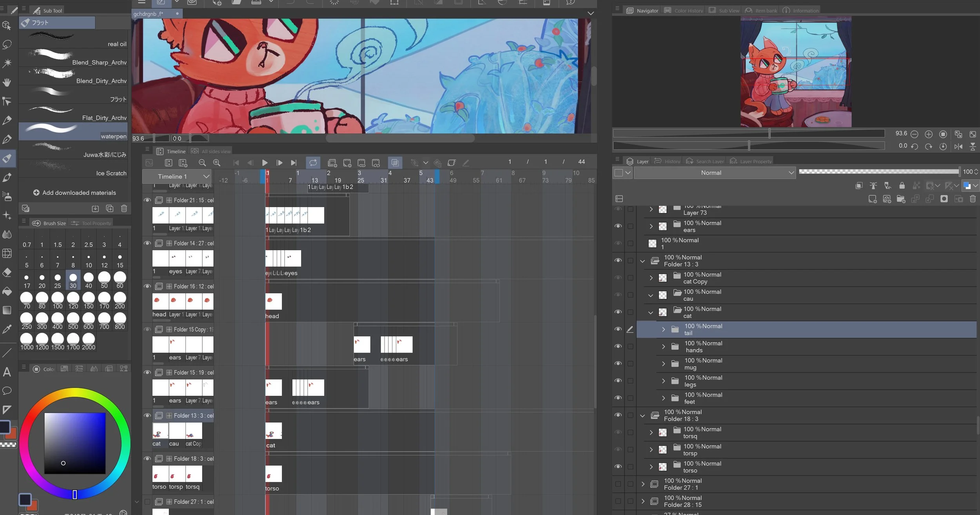Switch to the Sub View tab
The image size is (980, 515).
coord(724,11)
